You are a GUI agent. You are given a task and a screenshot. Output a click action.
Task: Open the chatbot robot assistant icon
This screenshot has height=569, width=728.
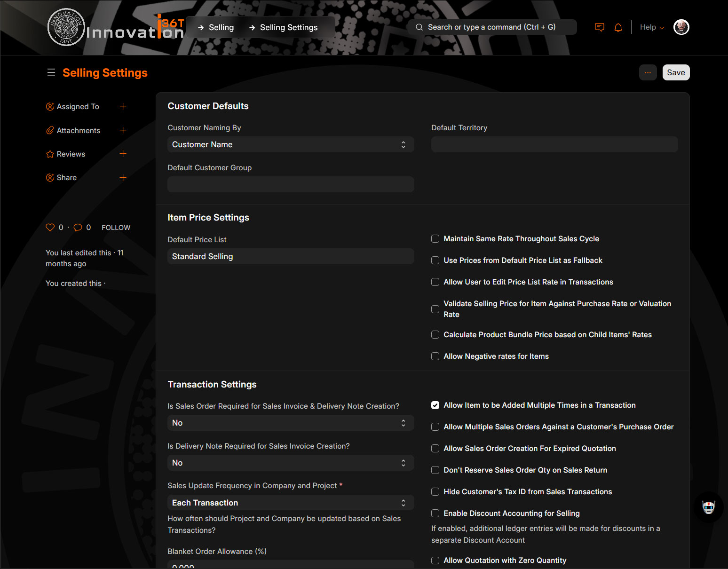(x=708, y=507)
